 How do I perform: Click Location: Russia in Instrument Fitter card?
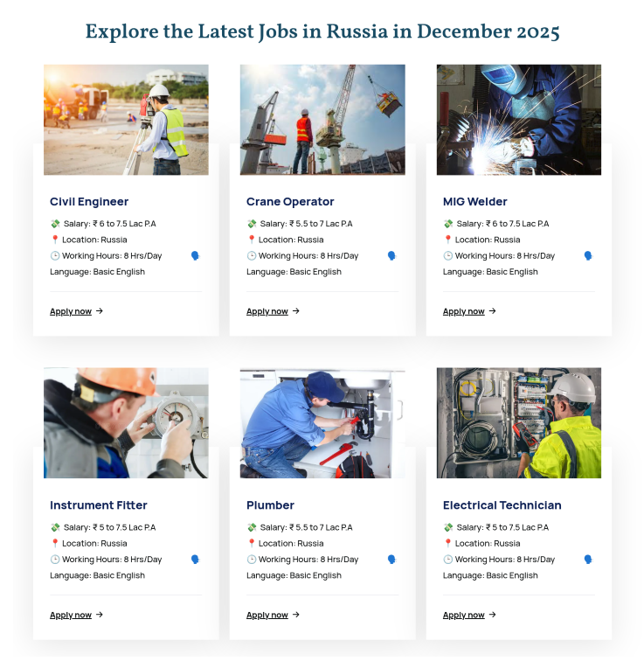94,544
